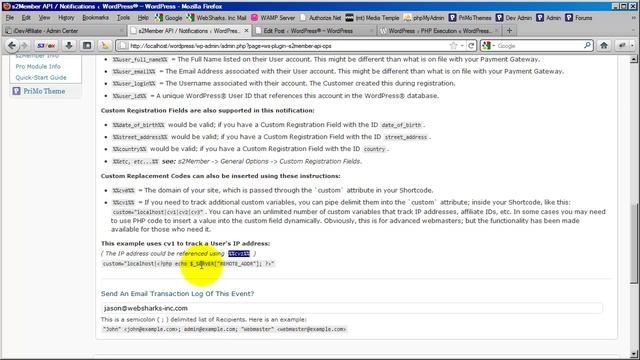Switch to Edit Post WordPress tab
The width and height of the screenshot is (640, 360).
click(x=313, y=31)
